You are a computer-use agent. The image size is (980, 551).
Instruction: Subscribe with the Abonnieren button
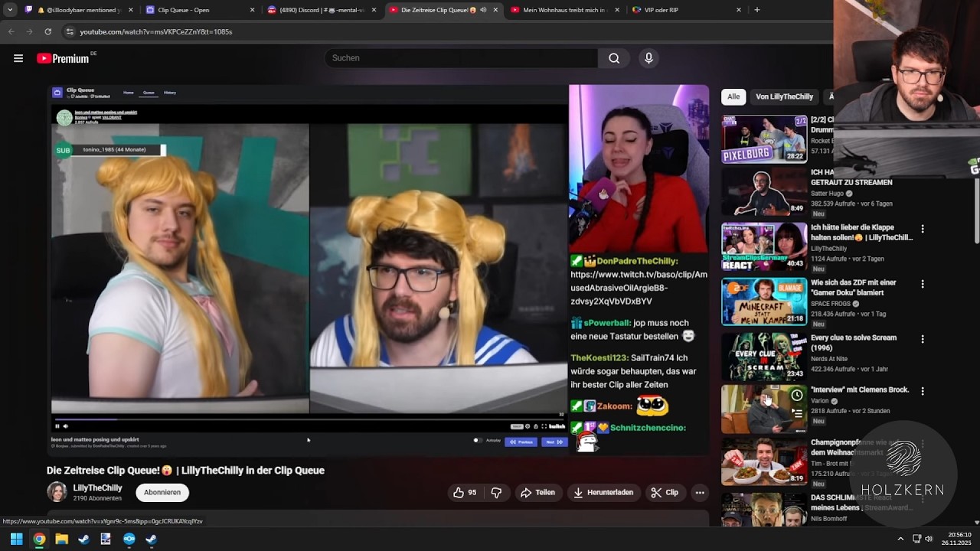[162, 493]
